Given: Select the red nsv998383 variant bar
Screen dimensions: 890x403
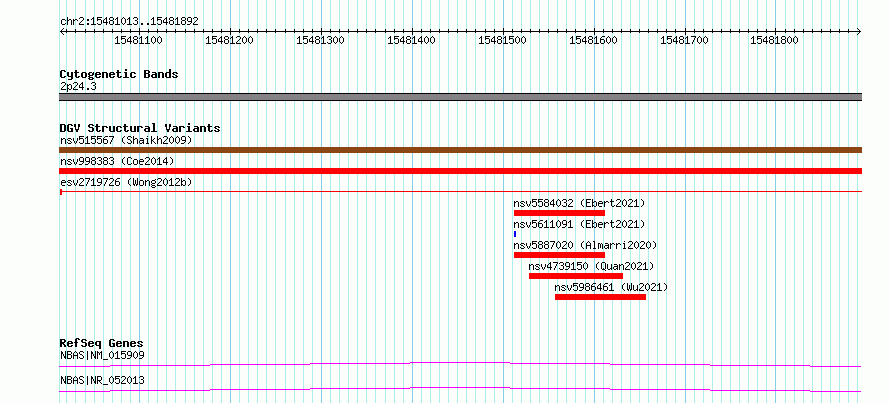Looking at the screenshot, I should (x=460, y=171).
